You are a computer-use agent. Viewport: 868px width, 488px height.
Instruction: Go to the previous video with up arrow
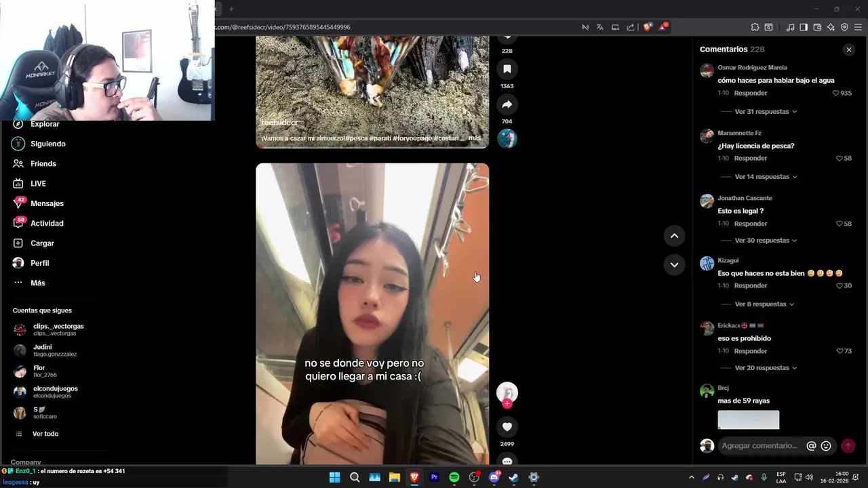pos(674,235)
